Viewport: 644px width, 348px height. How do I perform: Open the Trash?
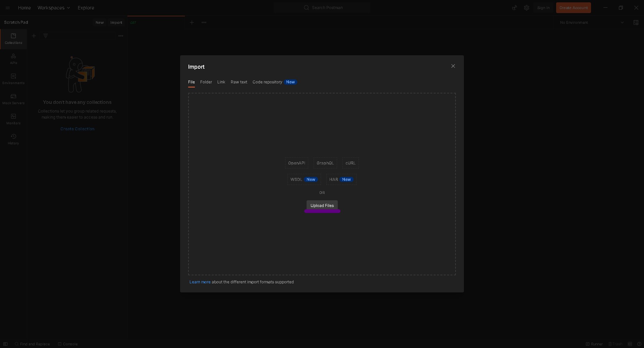[x=615, y=344]
